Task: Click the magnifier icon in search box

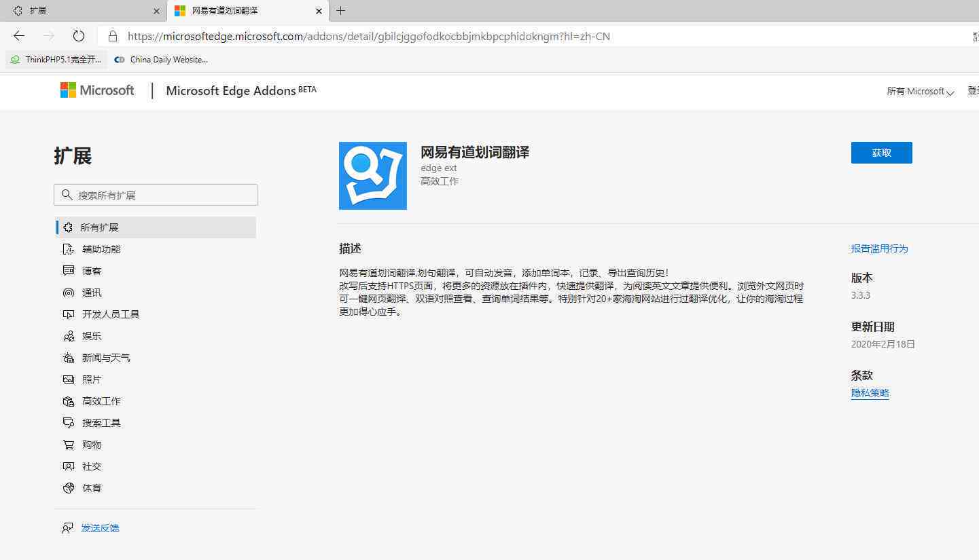Action: [67, 195]
